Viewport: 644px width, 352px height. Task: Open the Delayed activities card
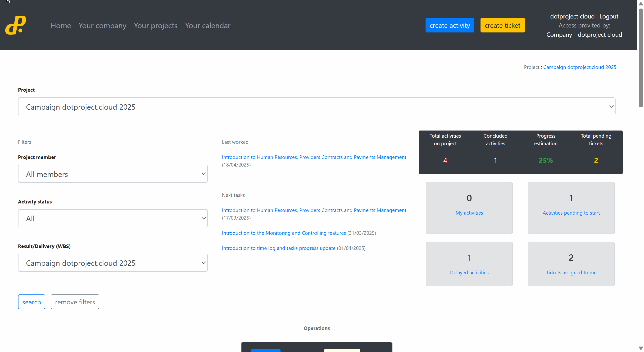coord(469,264)
